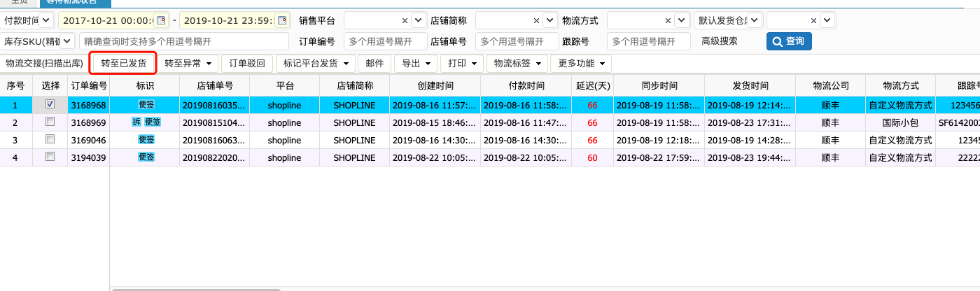Sort by the 延迟(天) column header
Viewport: 980px width, 291px height.
point(592,85)
